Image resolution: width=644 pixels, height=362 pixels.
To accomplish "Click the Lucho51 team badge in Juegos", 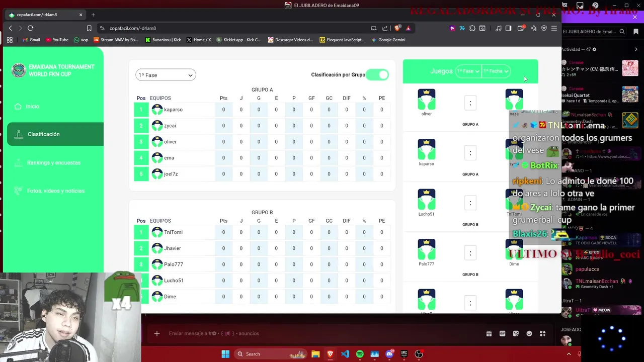I will pos(427,200).
